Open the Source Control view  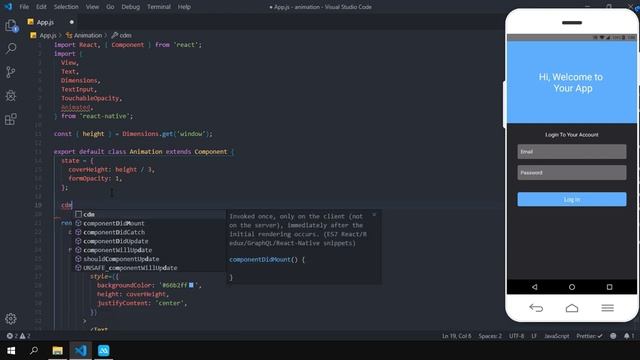(x=11, y=72)
